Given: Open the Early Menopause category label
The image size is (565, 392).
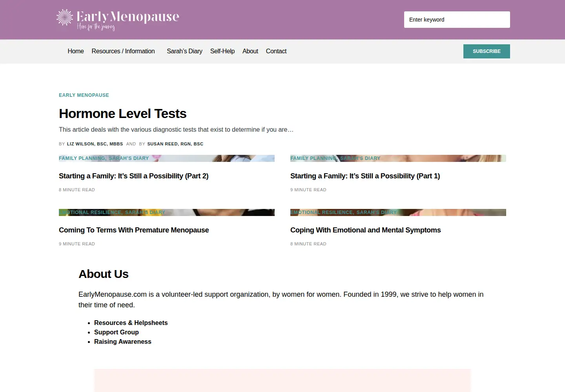Looking at the screenshot, I should point(84,95).
